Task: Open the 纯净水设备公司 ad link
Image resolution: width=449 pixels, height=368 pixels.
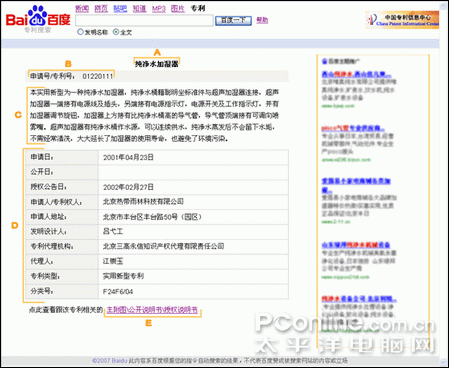Action: pos(359,298)
